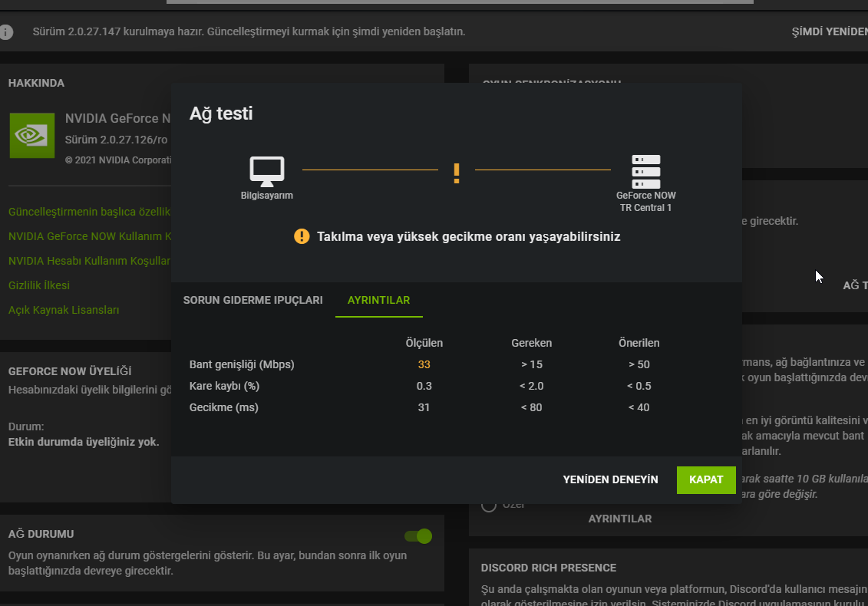Click the Kare kaybı (%) row label
Viewport: 868px width, 606px height.
[x=224, y=386]
